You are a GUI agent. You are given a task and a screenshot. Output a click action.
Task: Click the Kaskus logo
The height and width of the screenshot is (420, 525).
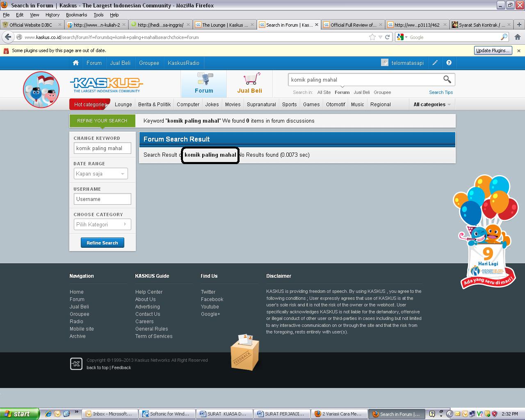pyautogui.click(x=106, y=85)
